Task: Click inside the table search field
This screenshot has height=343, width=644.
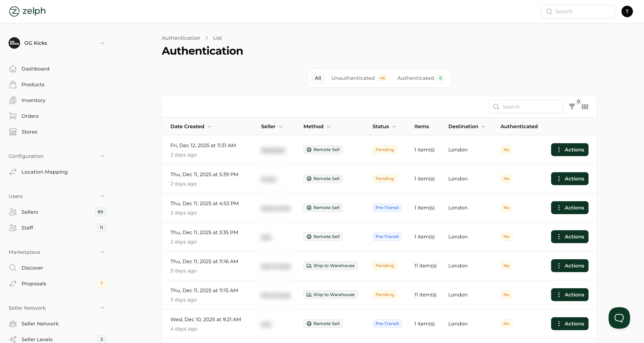Action: [525, 107]
